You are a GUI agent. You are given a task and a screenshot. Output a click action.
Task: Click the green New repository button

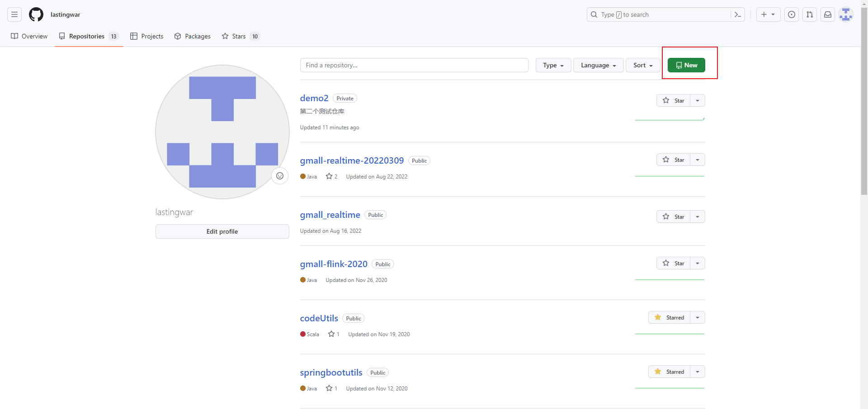click(x=686, y=65)
